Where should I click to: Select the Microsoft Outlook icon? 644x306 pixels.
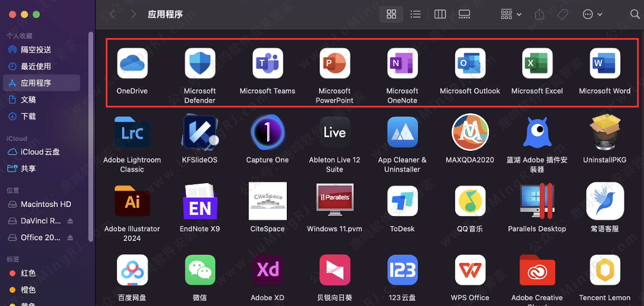click(x=470, y=63)
